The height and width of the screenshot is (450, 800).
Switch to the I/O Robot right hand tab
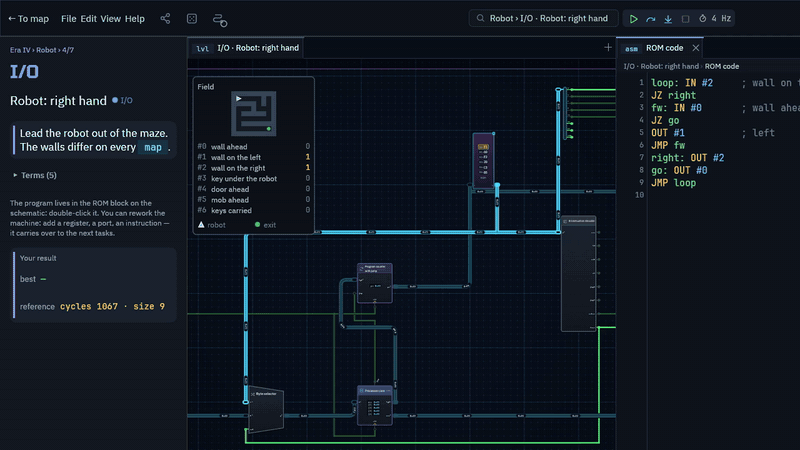coord(247,48)
